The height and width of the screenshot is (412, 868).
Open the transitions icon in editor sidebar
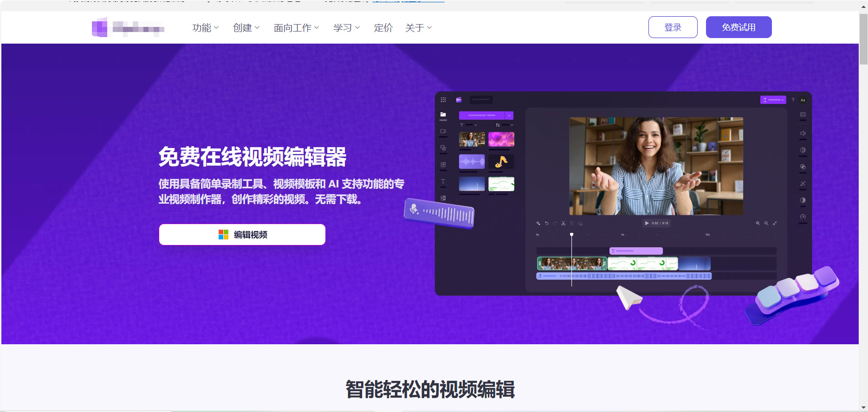443,198
